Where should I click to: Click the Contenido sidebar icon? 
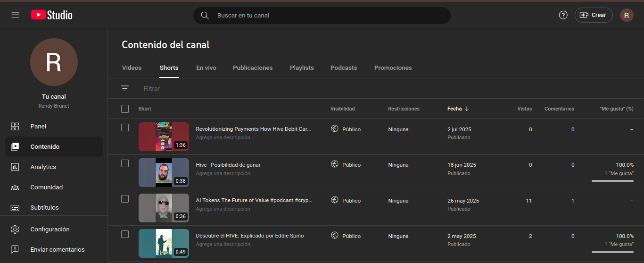pyautogui.click(x=15, y=147)
